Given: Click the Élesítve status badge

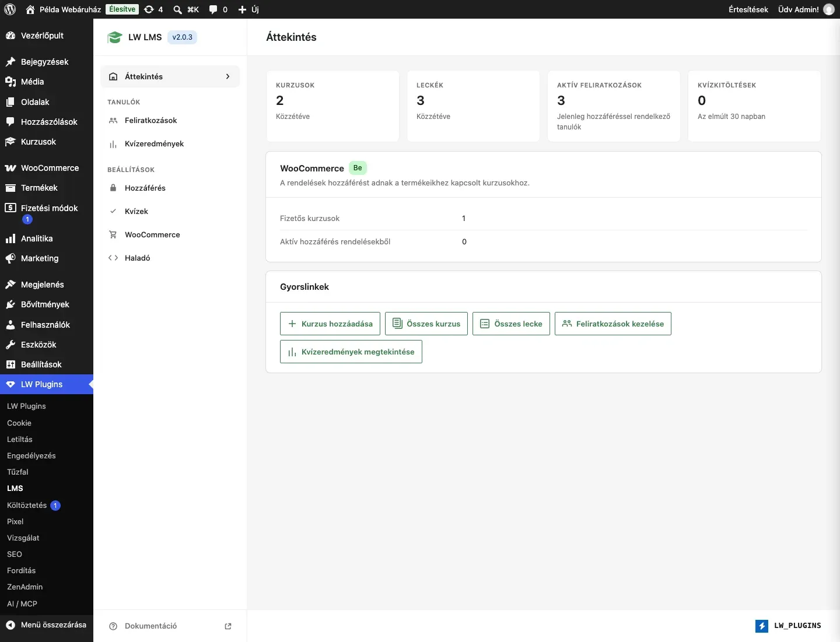Looking at the screenshot, I should pyautogui.click(x=123, y=9).
